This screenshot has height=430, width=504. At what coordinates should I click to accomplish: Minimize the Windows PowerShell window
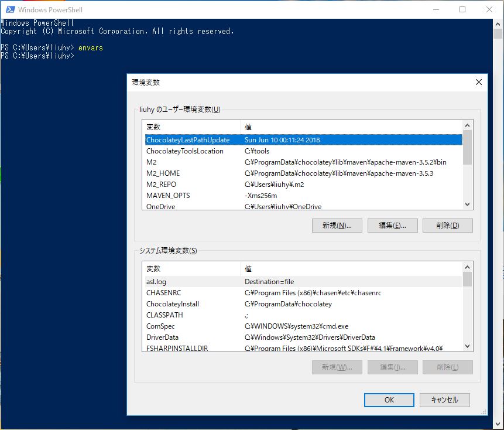[x=436, y=9]
